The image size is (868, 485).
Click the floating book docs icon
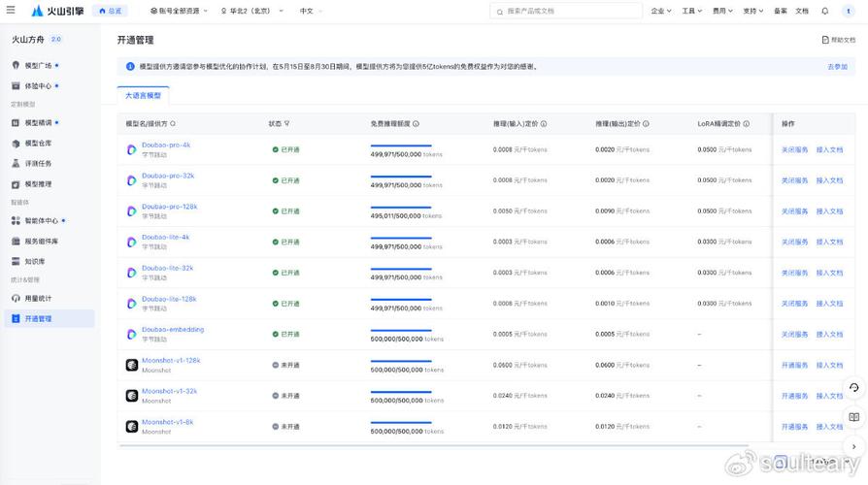[x=854, y=417]
